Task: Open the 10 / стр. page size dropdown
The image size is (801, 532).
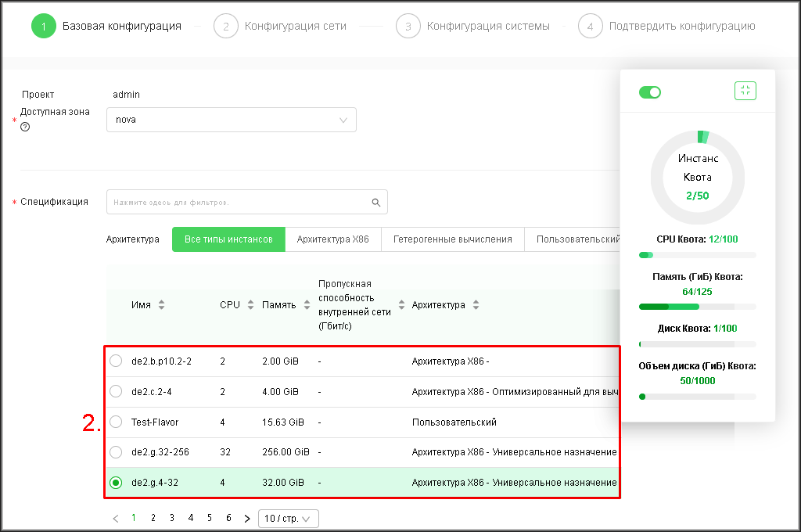Action: click(x=288, y=518)
